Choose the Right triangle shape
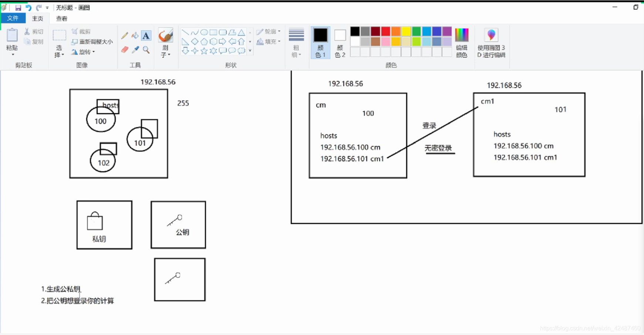 point(185,41)
